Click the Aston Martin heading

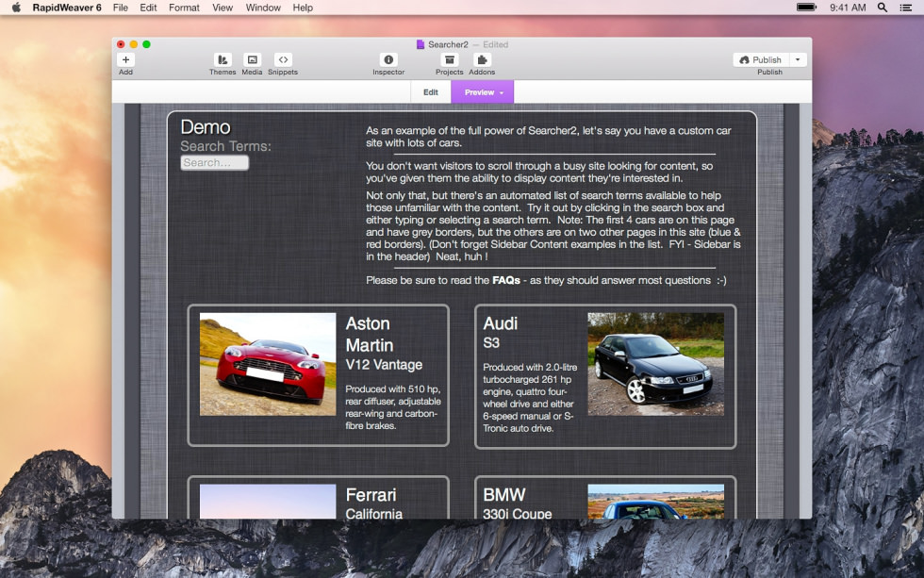click(x=369, y=335)
